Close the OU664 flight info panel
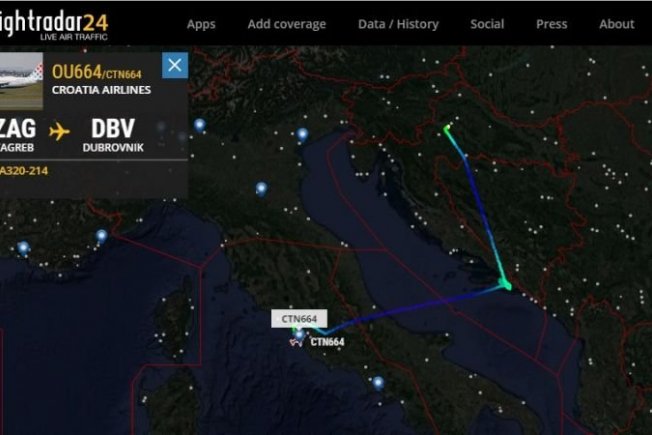Image resolution: width=652 pixels, height=435 pixels. tap(175, 65)
